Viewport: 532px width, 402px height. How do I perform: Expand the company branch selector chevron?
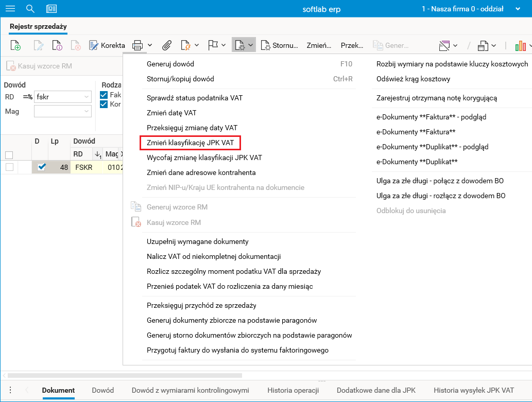(x=518, y=9)
